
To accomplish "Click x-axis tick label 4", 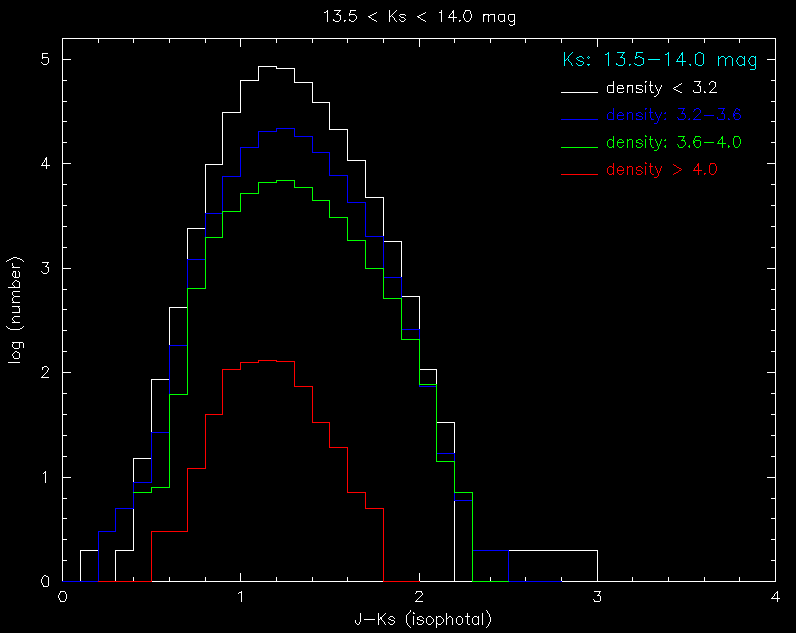I will pyautogui.click(x=775, y=597).
